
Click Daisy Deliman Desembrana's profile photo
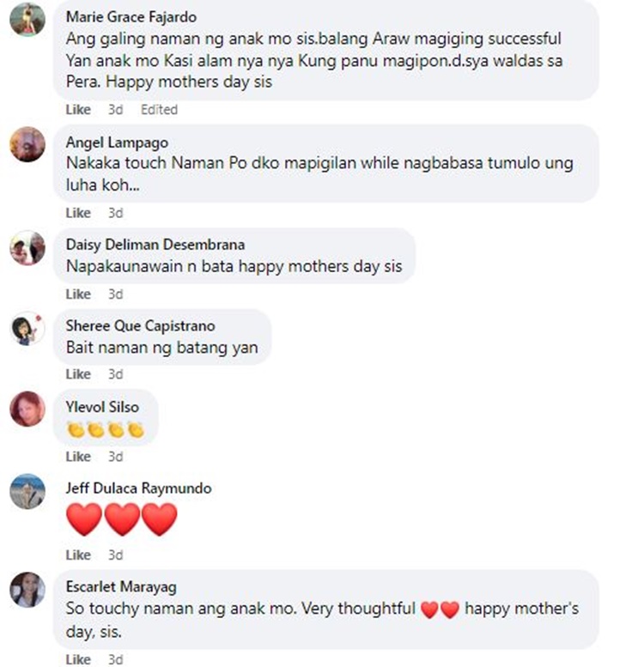27,247
